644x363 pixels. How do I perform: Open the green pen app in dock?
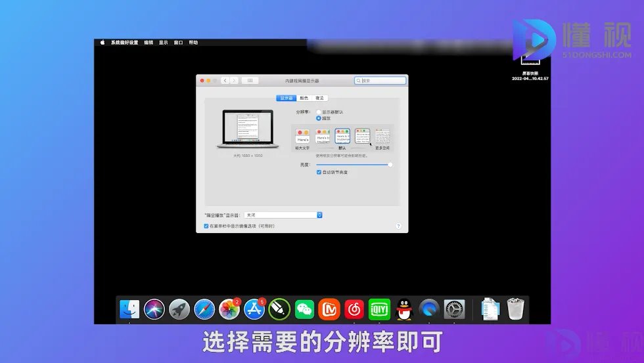tap(279, 309)
